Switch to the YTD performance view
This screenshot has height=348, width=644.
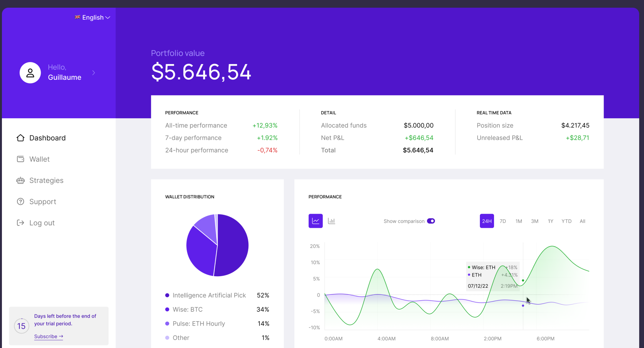click(x=566, y=221)
